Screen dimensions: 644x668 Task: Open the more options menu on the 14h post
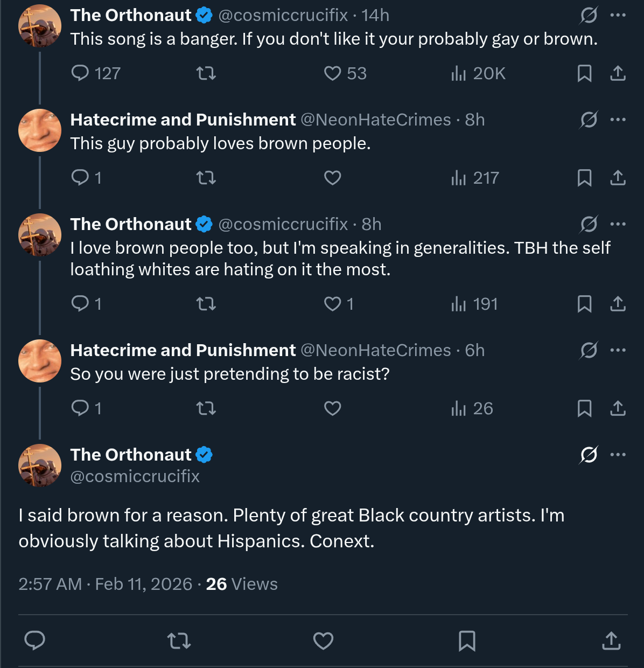click(x=618, y=15)
